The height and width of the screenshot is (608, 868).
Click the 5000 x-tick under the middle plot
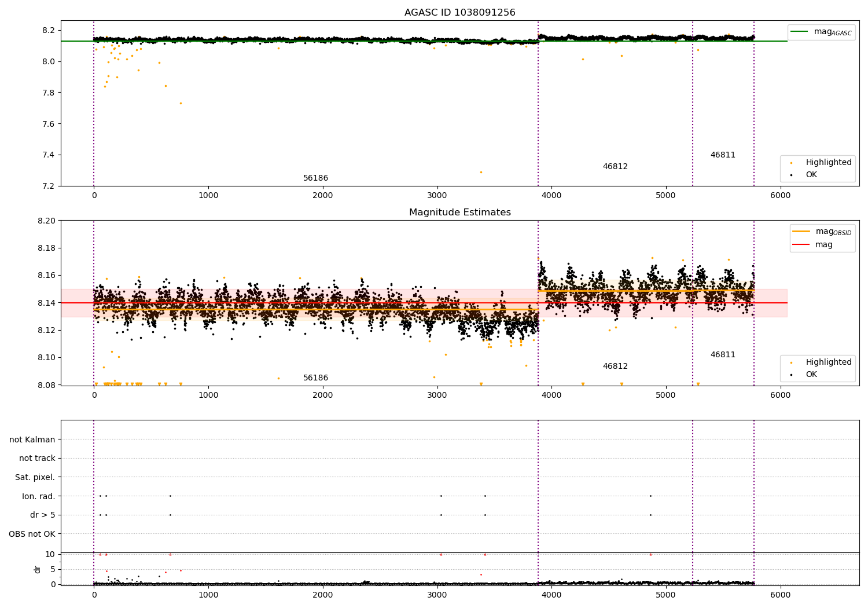click(x=665, y=395)
